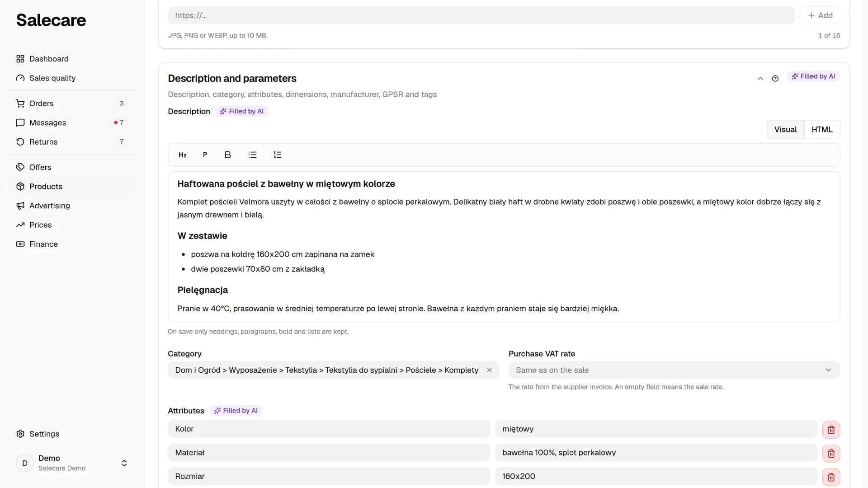This screenshot has height=488, width=868.
Task: Focus the image URL input field
Action: click(x=481, y=15)
